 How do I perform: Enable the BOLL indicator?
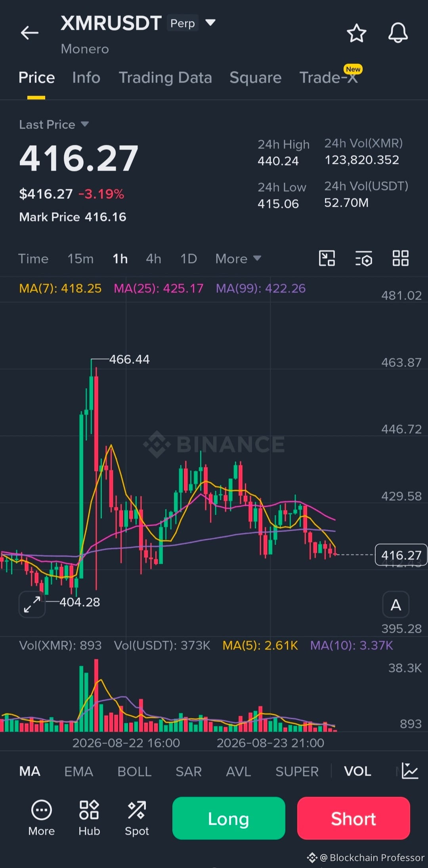[134, 771]
